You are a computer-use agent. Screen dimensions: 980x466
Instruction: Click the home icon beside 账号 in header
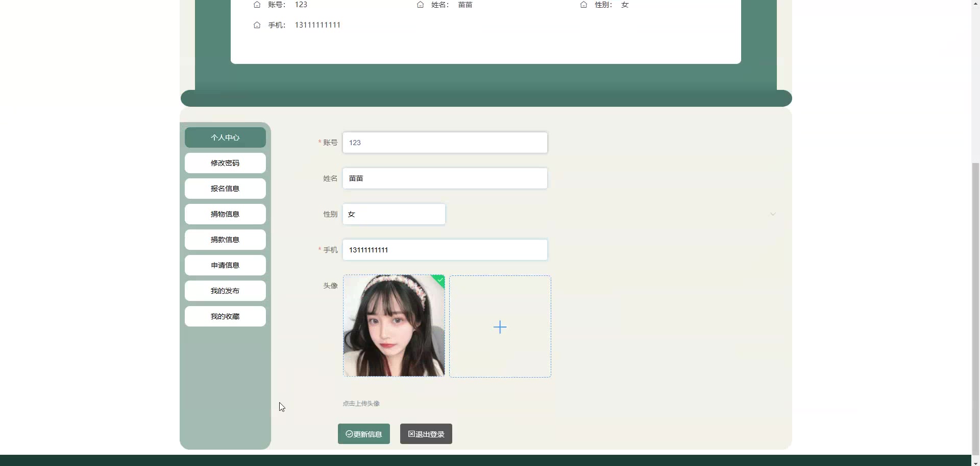coord(257,5)
